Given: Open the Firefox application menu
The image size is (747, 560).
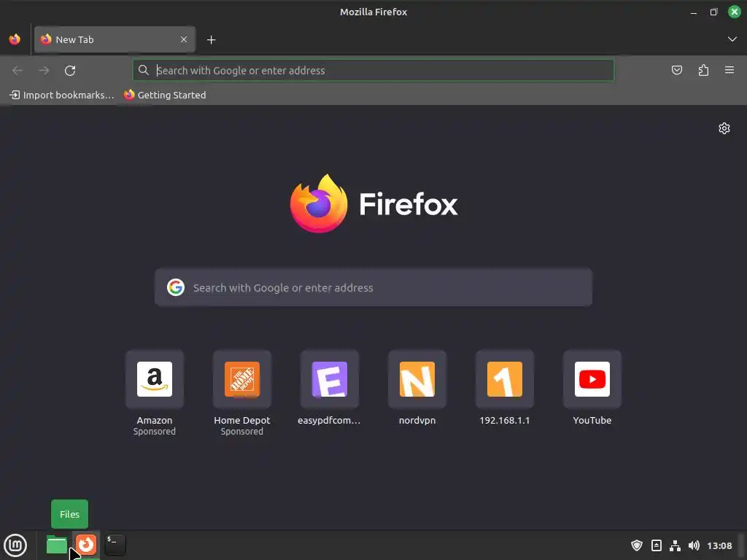Looking at the screenshot, I should (x=729, y=71).
